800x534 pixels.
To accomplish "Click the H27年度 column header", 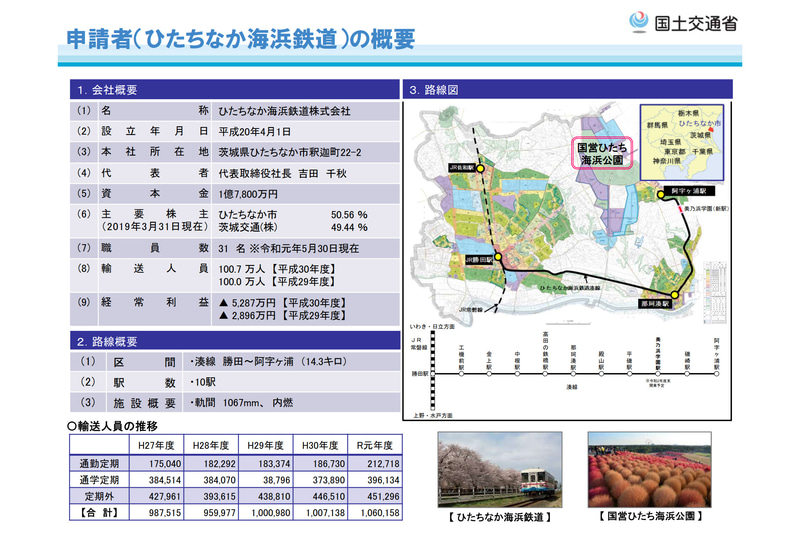I will 156,445.
